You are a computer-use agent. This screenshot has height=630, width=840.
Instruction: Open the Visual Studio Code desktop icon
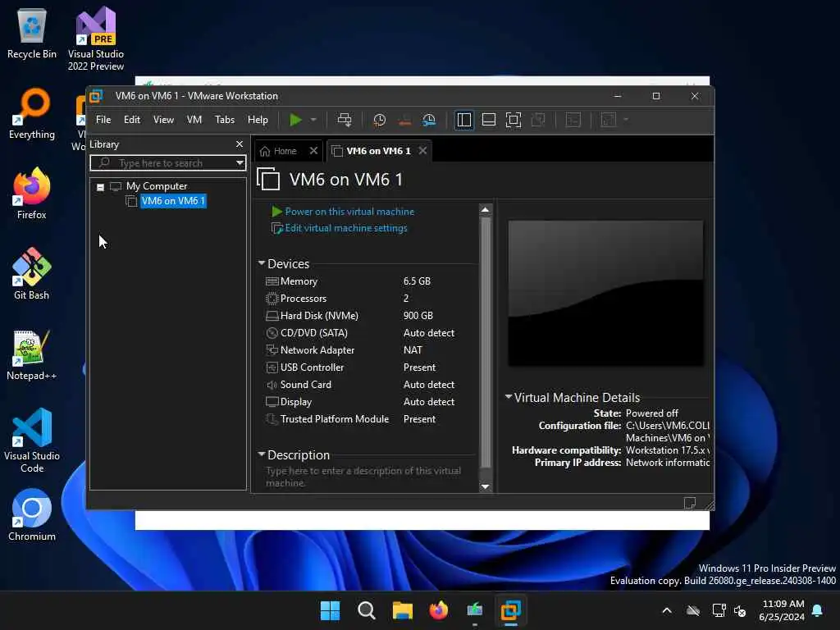(32, 441)
